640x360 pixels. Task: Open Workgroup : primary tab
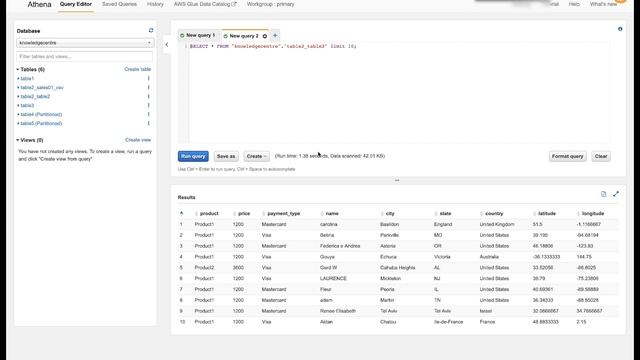270,4
